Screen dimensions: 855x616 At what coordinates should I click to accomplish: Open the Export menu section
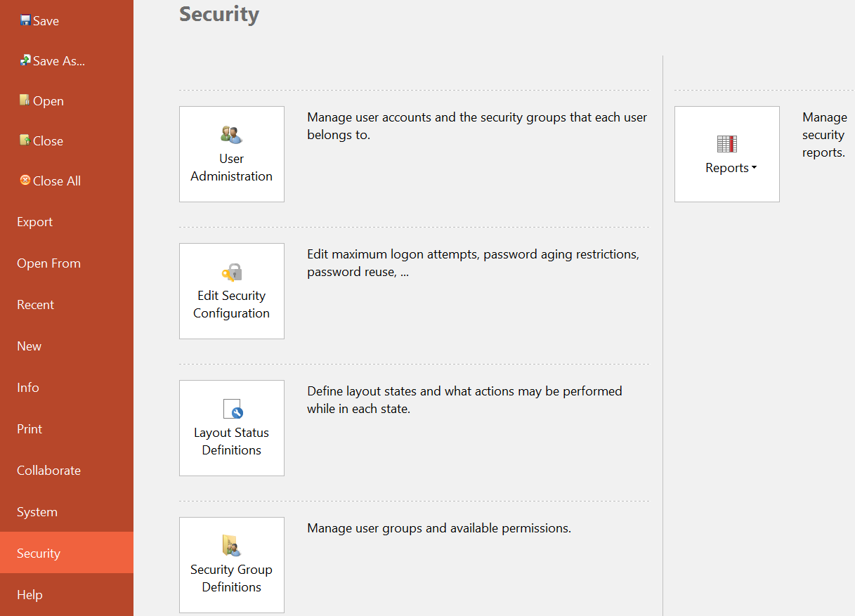[x=34, y=222]
